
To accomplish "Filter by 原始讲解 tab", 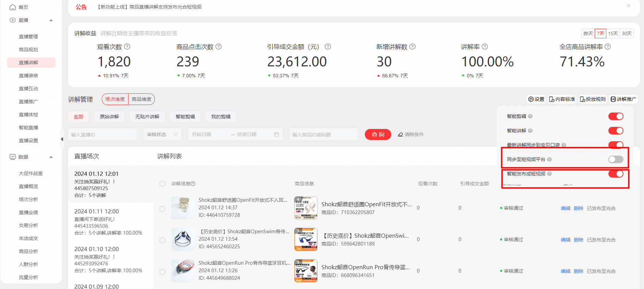I will (109, 117).
